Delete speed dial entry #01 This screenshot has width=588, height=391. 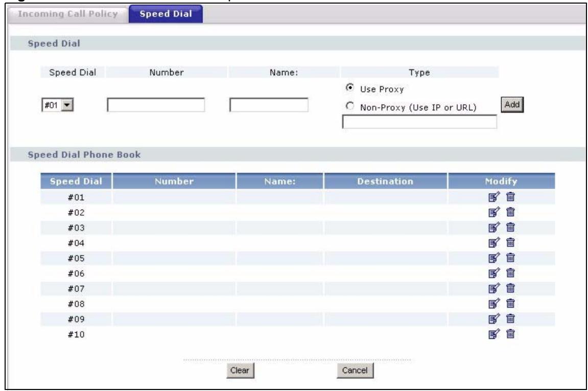[x=510, y=197]
